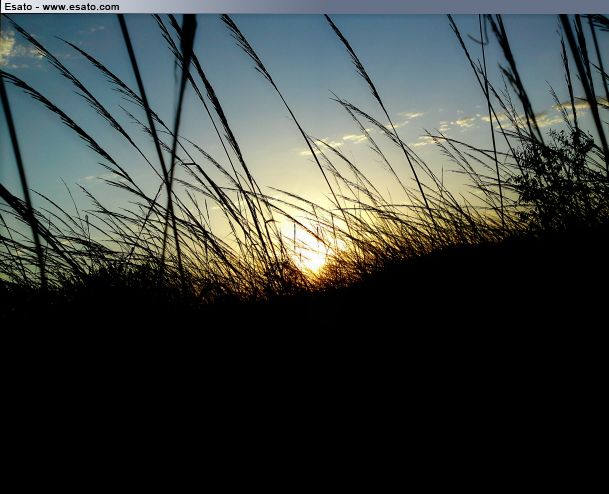Click the 'Esato - www.esato.com' header text
Screen dimensions: 609x494
(x=62, y=7)
